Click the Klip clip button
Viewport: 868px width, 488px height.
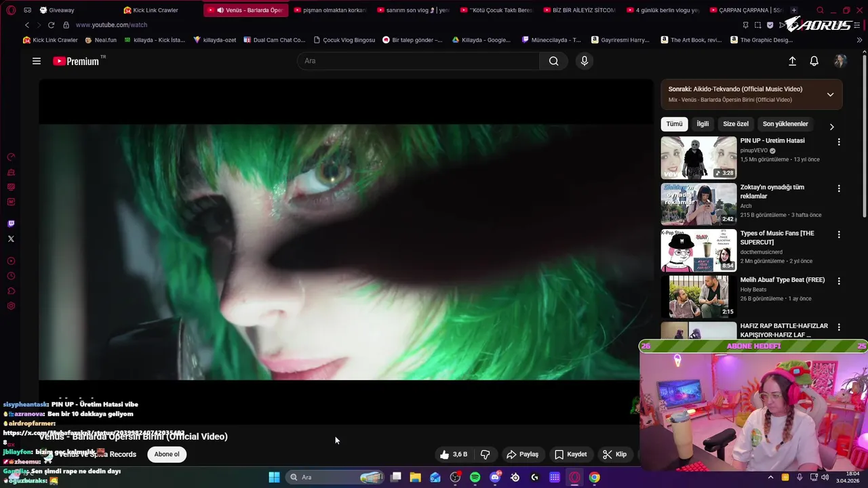pyautogui.click(x=615, y=454)
